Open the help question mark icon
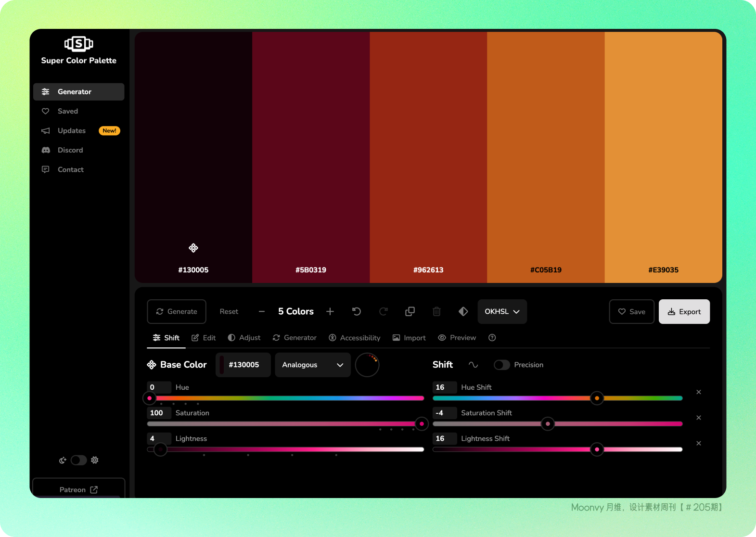The image size is (756, 537). click(492, 338)
